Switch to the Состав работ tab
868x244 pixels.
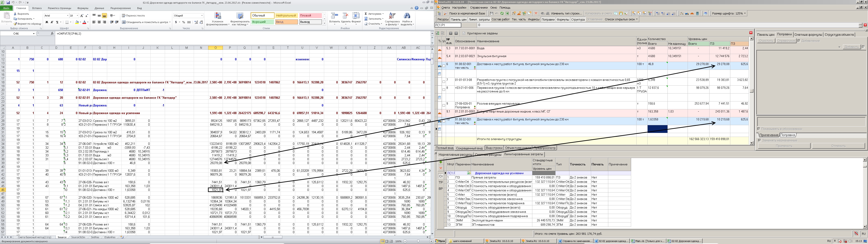click(x=501, y=20)
